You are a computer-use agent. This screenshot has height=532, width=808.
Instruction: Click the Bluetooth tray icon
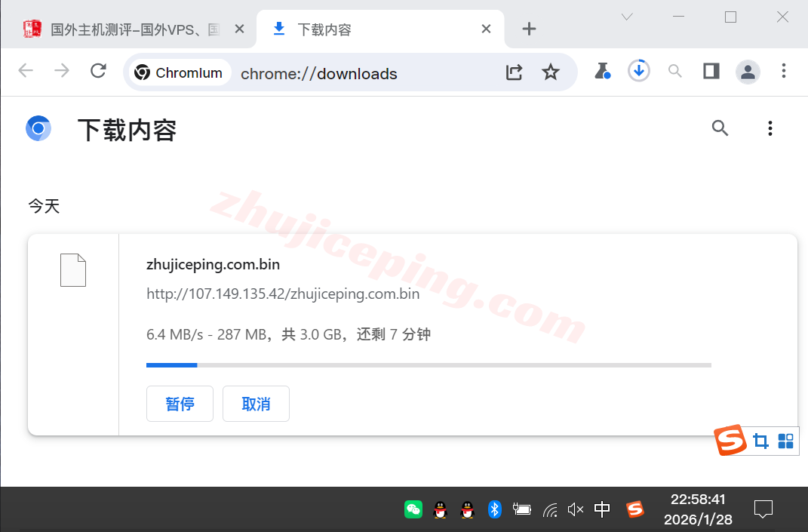click(495, 509)
